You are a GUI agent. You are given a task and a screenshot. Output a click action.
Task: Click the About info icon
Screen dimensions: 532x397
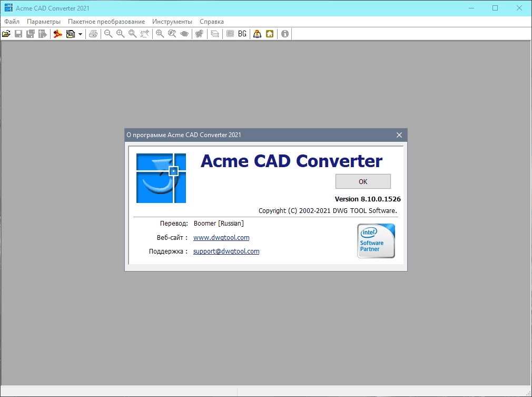click(x=285, y=34)
